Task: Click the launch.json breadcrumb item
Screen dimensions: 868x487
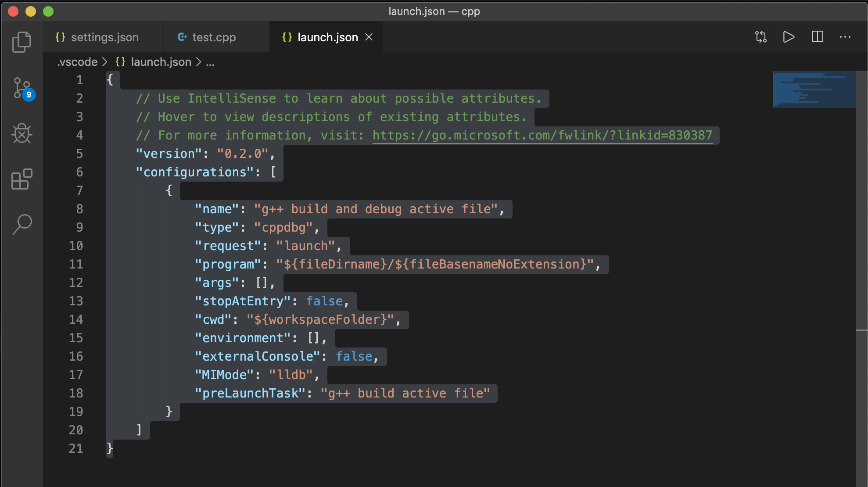Action: click(161, 62)
